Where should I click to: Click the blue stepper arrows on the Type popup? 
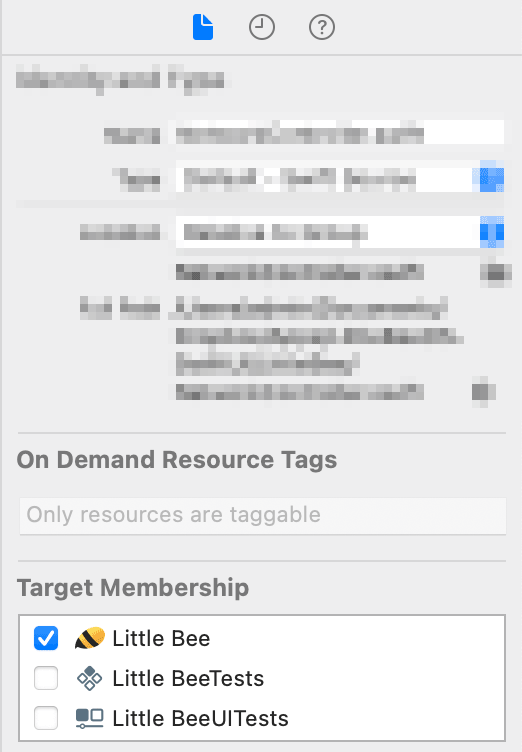tap(492, 179)
